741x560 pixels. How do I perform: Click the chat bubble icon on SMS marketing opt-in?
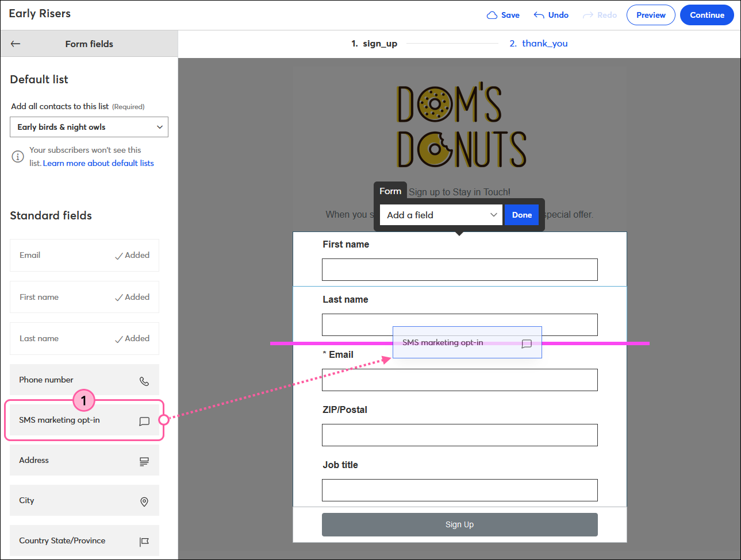tap(144, 420)
